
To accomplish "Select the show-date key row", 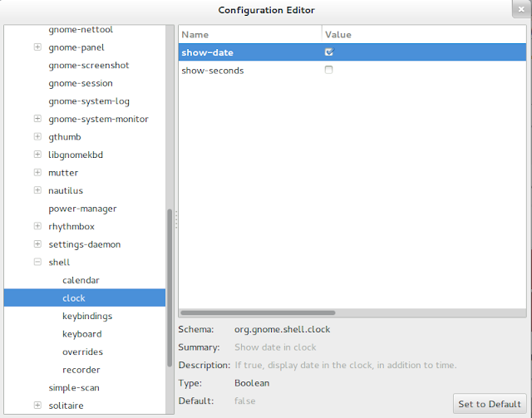I will pyautogui.click(x=352, y=52).
